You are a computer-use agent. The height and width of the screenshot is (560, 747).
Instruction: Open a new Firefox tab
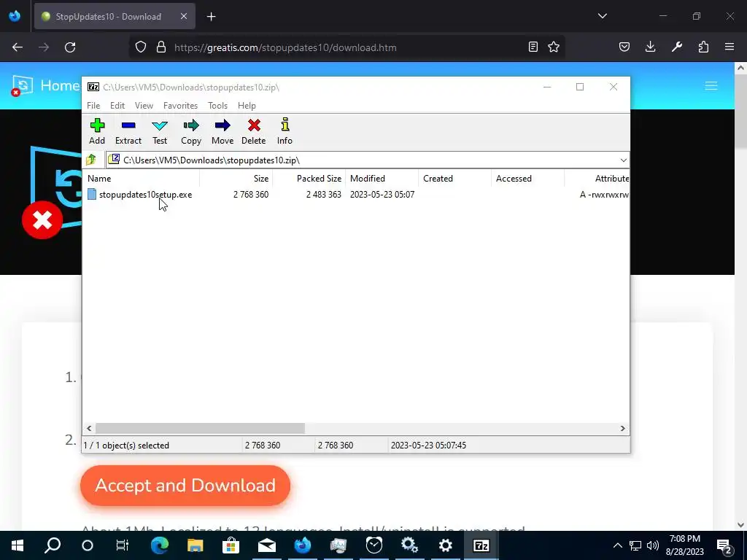pos(211,17)
